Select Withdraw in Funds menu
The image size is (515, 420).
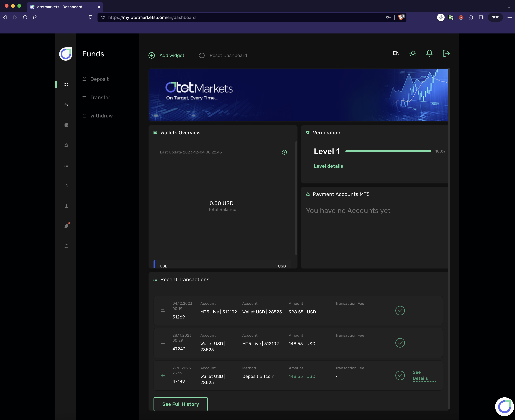pos(101,116)
